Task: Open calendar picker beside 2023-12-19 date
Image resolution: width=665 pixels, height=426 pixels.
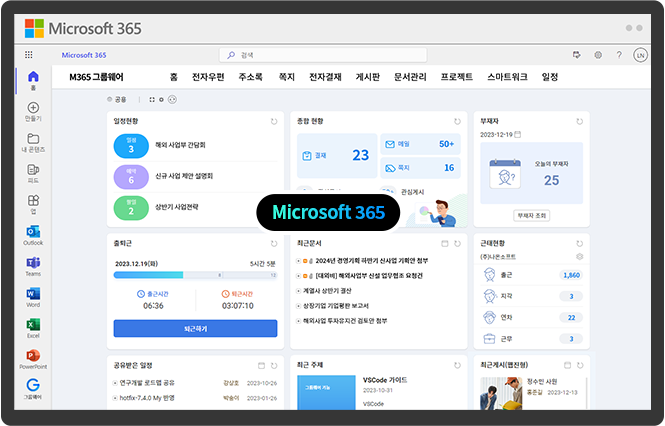Action: (x=517, y=135)
